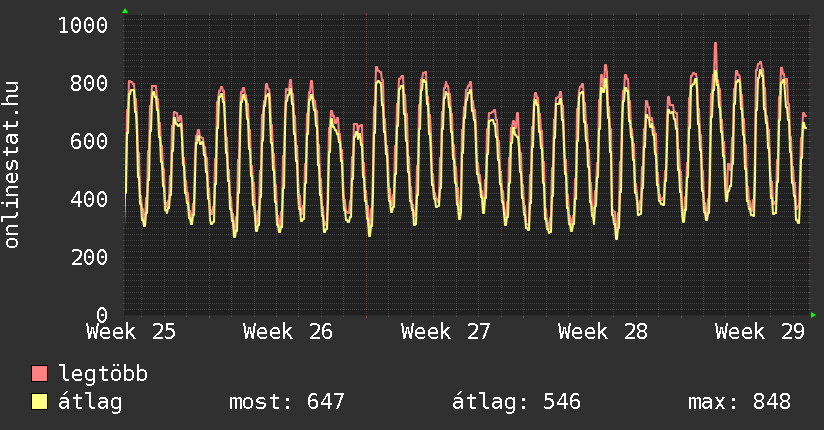Click the Week 25 axis label

(131, 332)
